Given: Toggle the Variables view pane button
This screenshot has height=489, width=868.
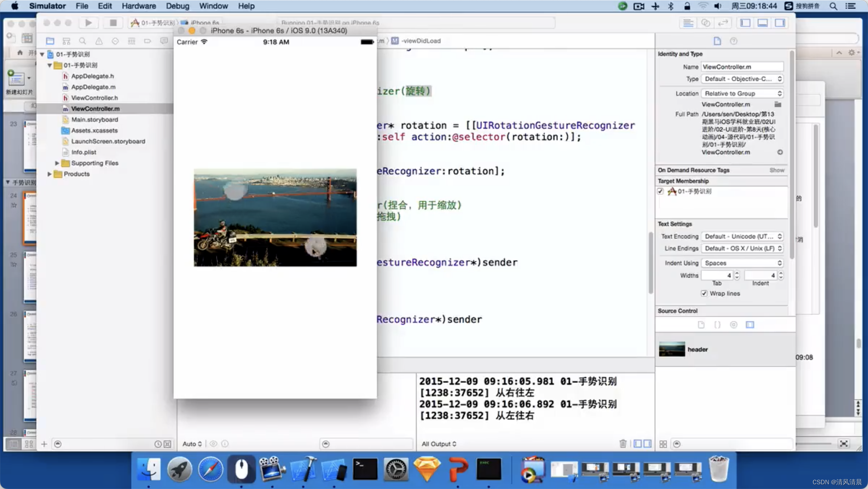Looking at the screenshot, I should [638, 443].
